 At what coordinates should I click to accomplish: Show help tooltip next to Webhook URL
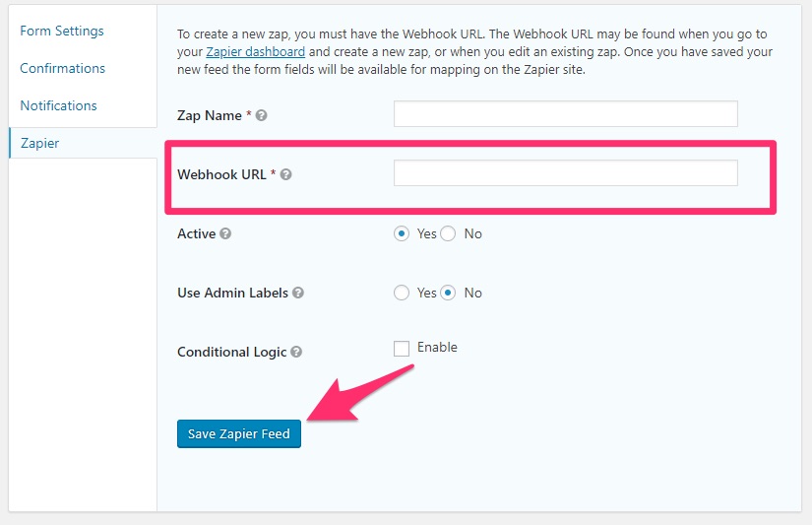pyautogui.click(x=285, y=174)
